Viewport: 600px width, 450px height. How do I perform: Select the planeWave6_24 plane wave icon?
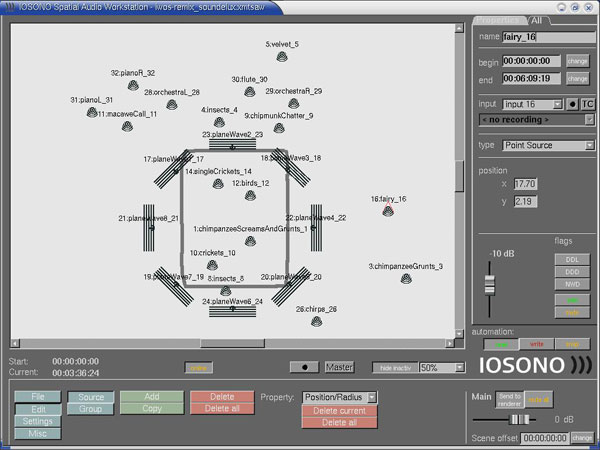point(232,311)
